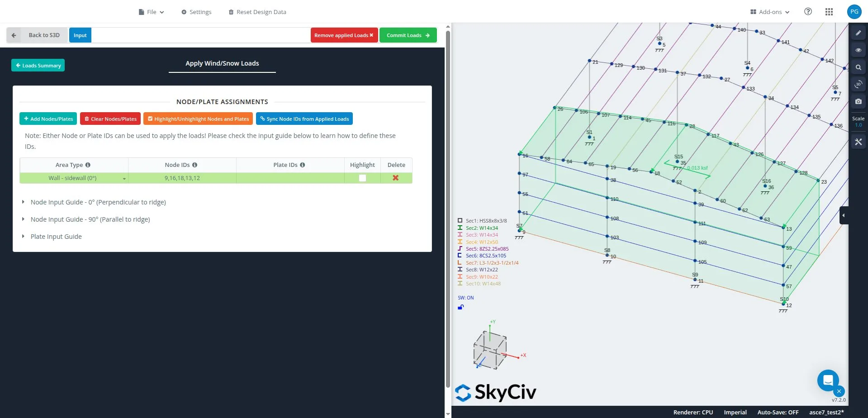Open the wrench tools icon in right toolbar
868x418 pixels.
pos(858,142)
